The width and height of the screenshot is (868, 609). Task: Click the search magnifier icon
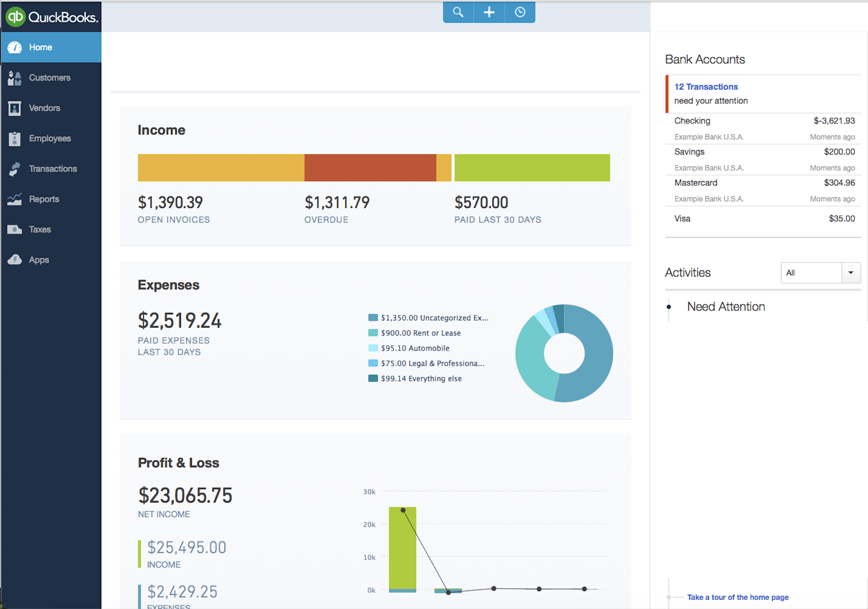458,12
